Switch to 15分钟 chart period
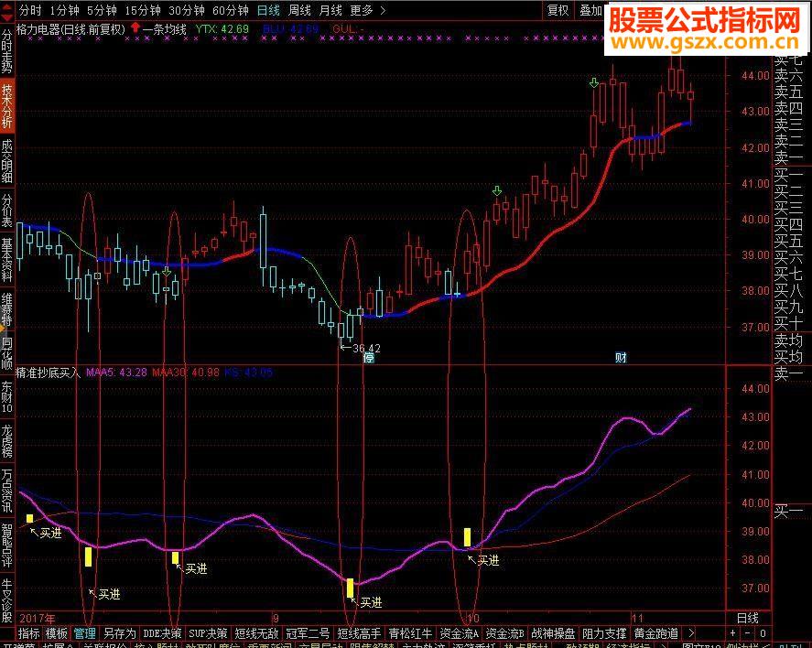 point(143,10)
